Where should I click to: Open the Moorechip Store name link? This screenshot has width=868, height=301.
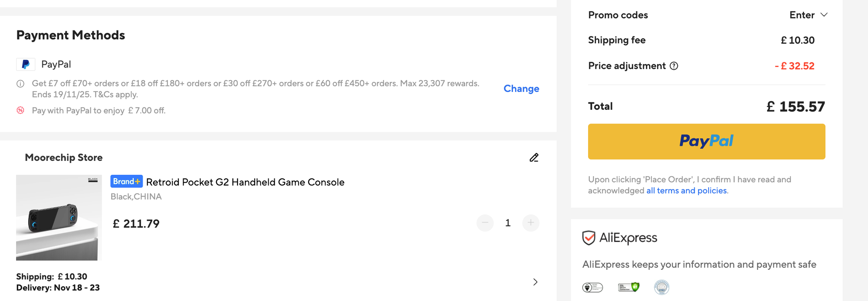[64, 157]
